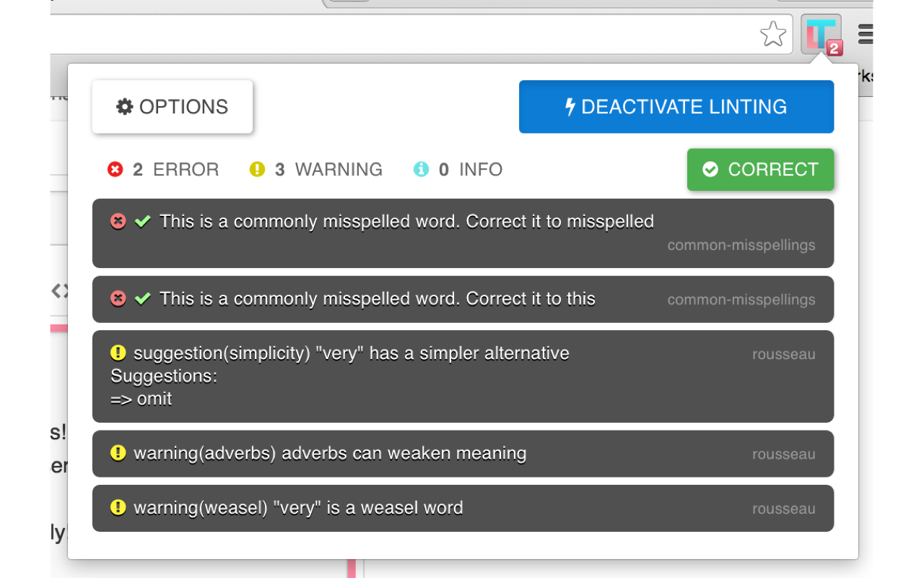Open the Options settings button

tap(173, 107)
